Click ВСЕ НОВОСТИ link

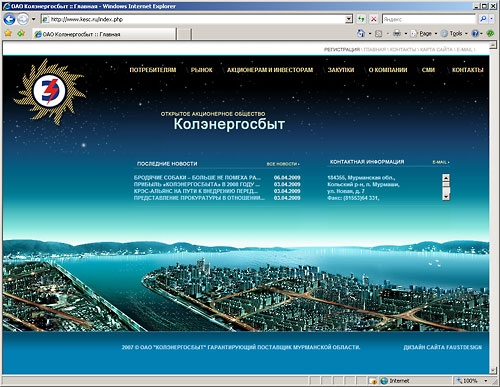(283, 164)
